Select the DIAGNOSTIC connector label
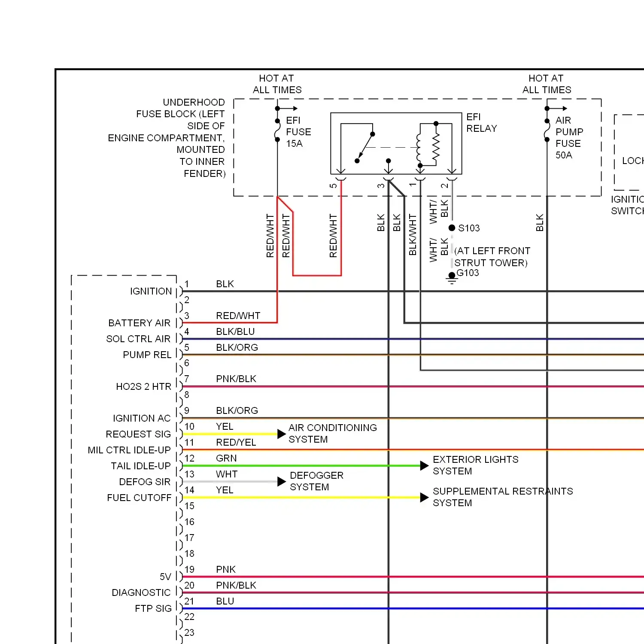644x644 pixels. [141, 592]
